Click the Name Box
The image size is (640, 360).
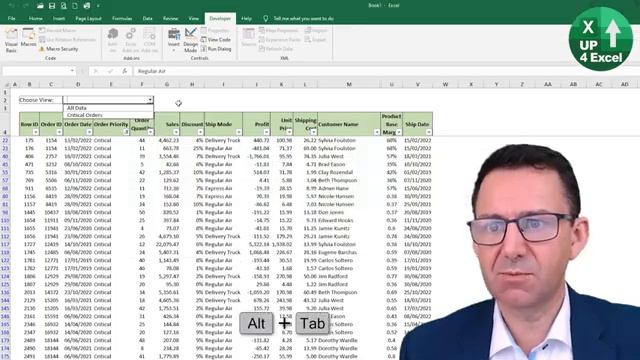36,71
